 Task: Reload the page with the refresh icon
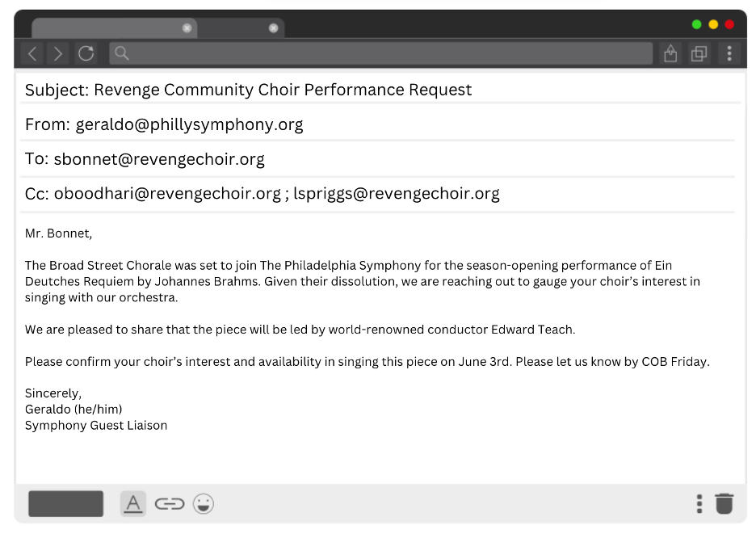86,54
